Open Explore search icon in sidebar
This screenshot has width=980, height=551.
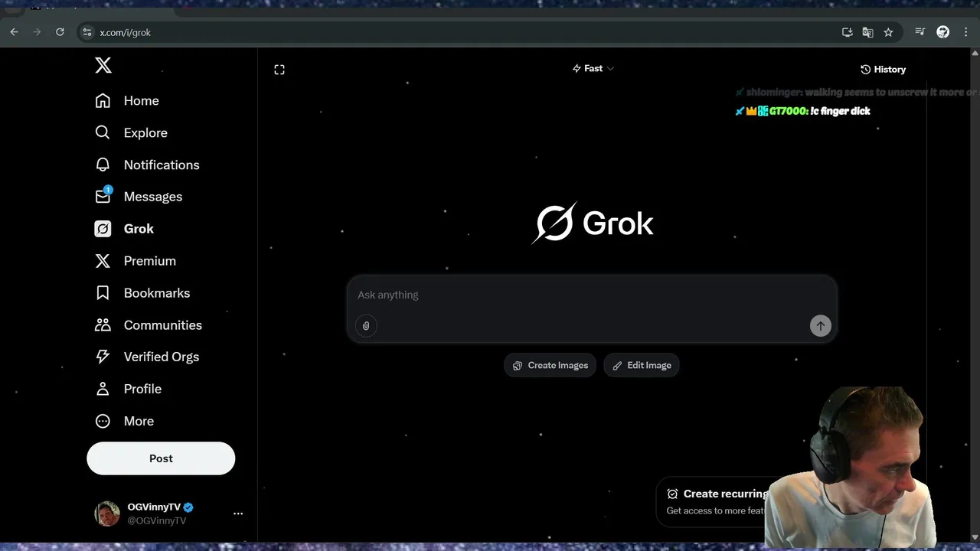[x=103, y=132]
